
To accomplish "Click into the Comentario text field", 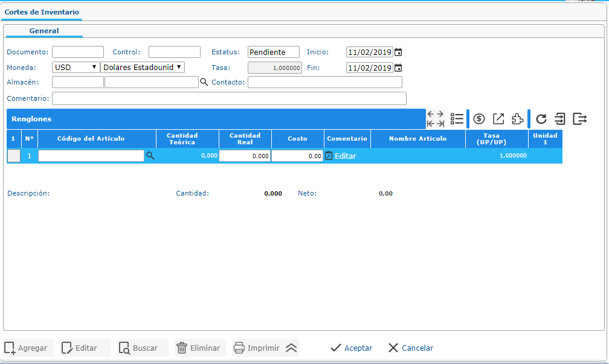I will tap(229, 98).
